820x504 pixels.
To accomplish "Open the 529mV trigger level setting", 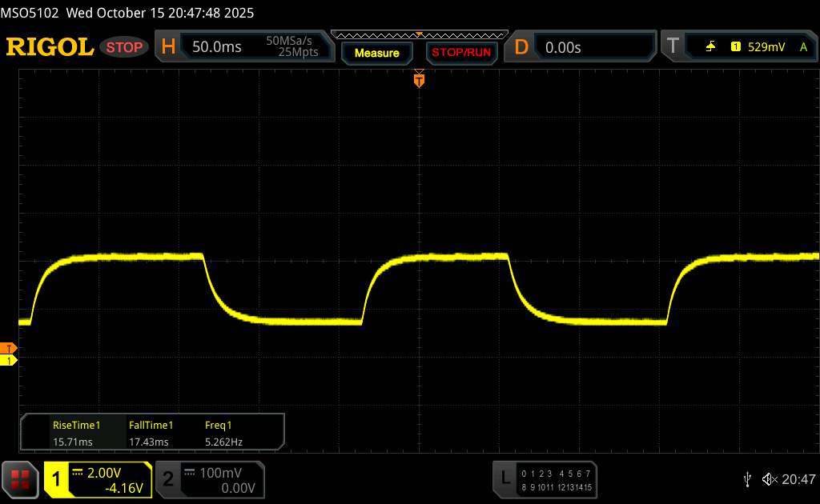I will 766,47.
